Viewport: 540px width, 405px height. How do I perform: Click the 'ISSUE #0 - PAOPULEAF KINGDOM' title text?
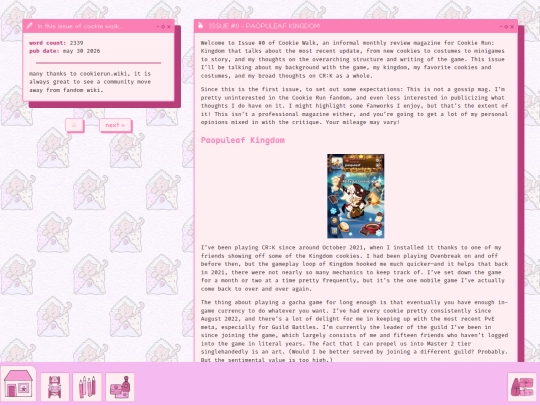tap(264, 26)
